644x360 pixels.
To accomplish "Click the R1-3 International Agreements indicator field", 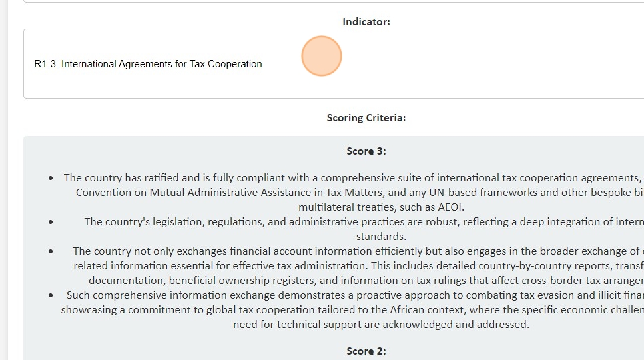I will tap(149, 64).
